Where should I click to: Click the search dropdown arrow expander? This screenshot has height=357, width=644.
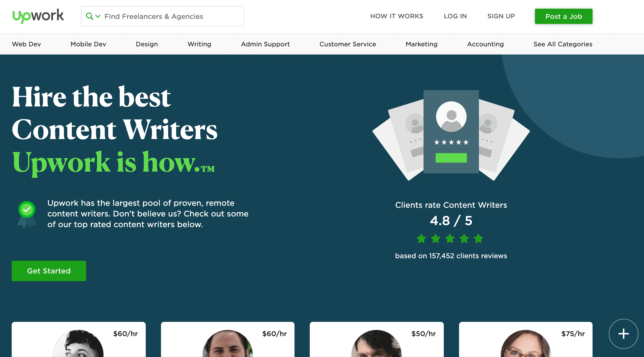click(98, 16)
